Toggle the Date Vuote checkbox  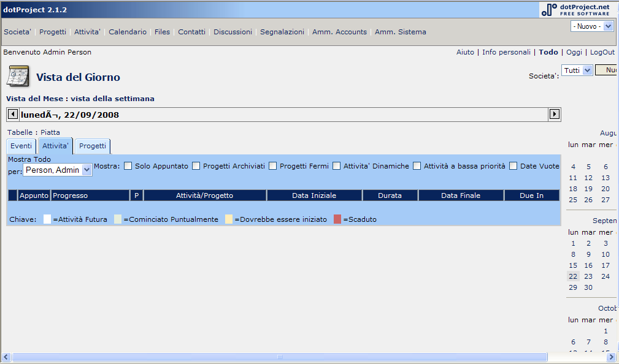pyautogui.click(x=513, y=166)
